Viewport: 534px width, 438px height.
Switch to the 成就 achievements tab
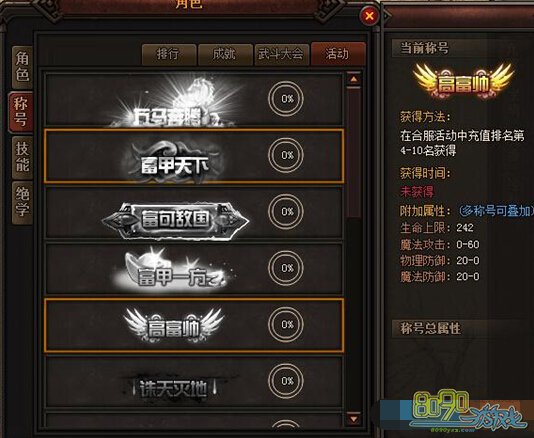[225, 54]
